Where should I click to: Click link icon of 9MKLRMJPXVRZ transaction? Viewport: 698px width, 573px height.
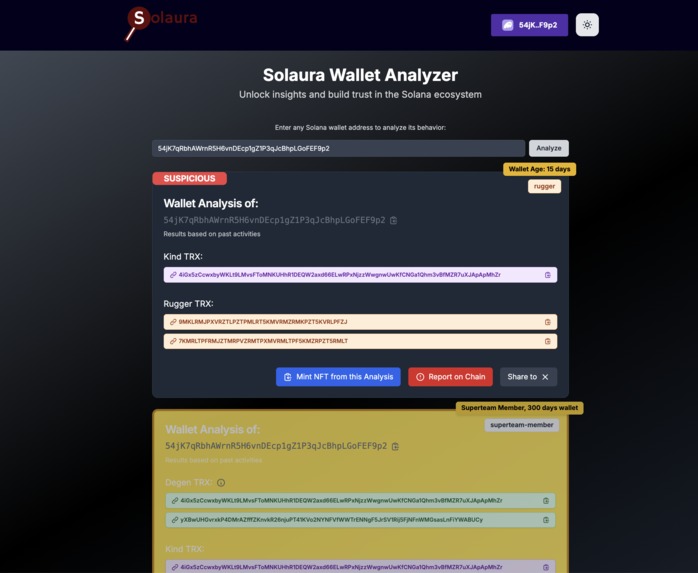click(173, 322)
